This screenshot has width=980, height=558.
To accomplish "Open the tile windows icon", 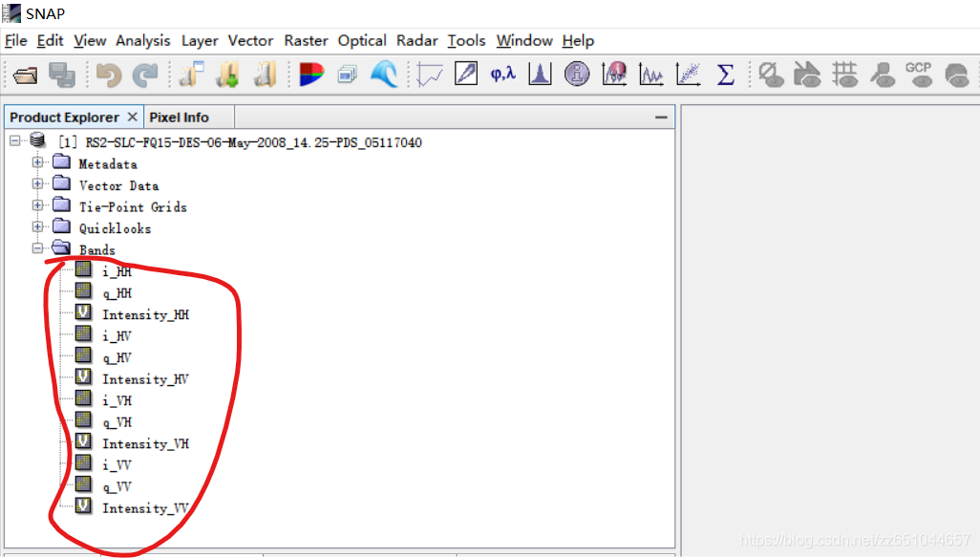I will [348, 75].
